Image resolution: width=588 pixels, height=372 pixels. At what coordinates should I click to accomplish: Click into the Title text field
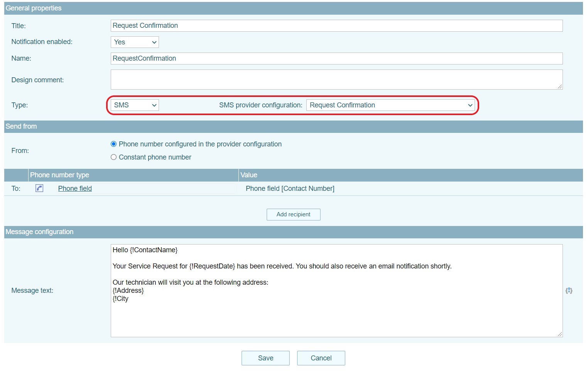pyautogui.click(x=336, y=26)
